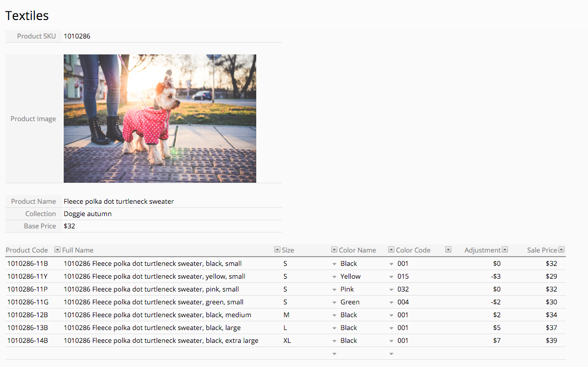The image size is (588, 367).
Task: Expand color dropdown arrow in the empty bottom row
Action: (x=391, y=354)
